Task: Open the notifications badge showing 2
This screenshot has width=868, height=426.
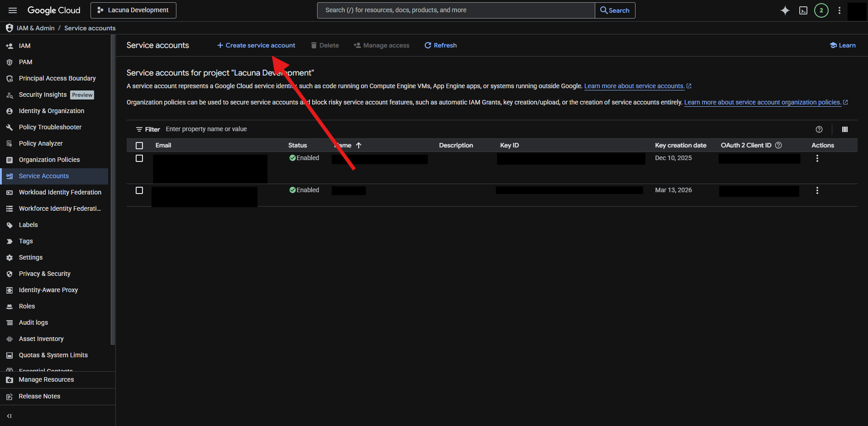Action: 821,10
